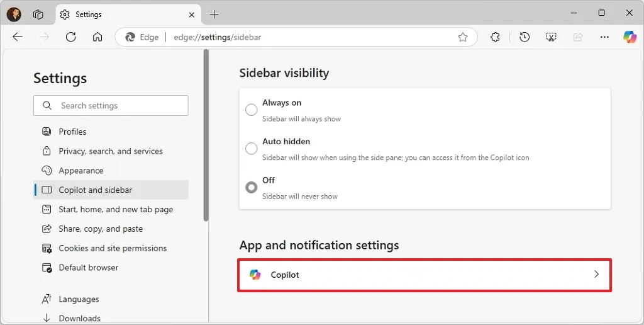Select Off sidebar visibility option
The width and height of the screenshot is (644, 325).
point(252,187)
